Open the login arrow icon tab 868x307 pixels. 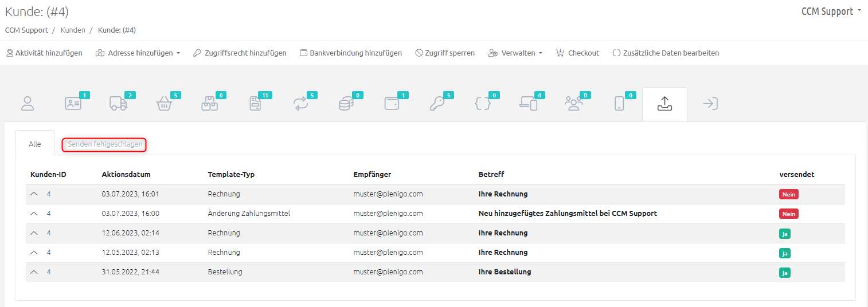pyautogui.click(x=710, y=104)
